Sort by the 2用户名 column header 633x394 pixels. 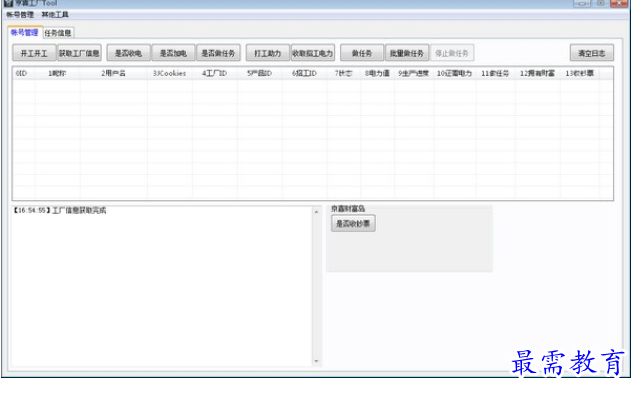[113, 73]
